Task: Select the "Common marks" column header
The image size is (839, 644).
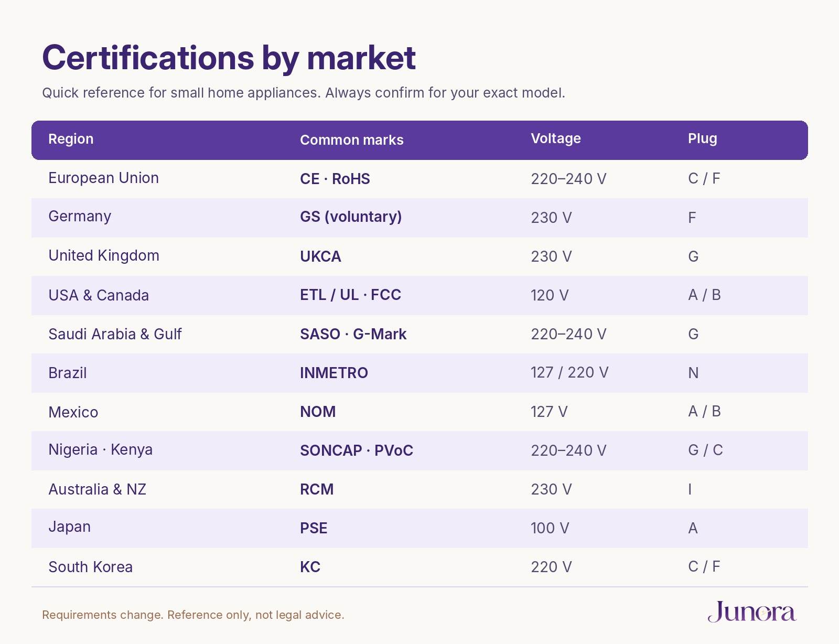Action: (352, 140)
